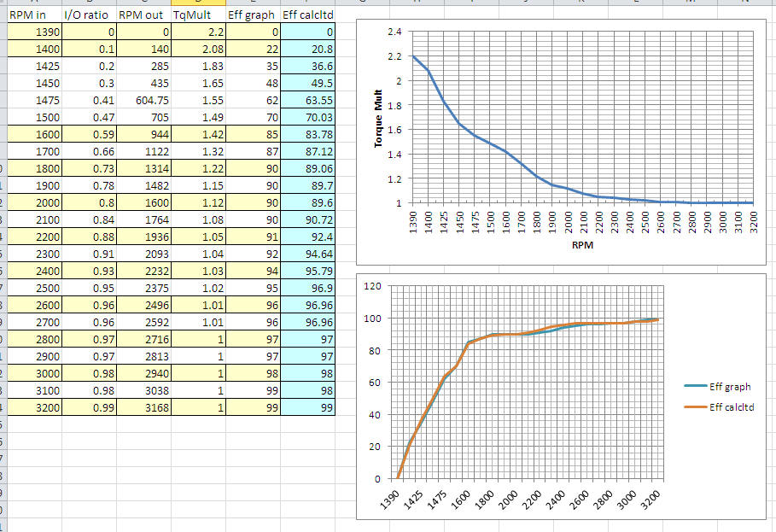776x532 pixels.
Task: Click RPM in cell showing 3200
Action: pyautogui.click(x=35, y=408)
